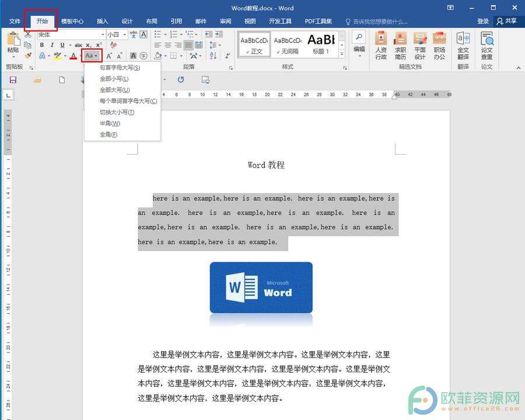The image size is (525, 420).
Task: Click the print preview icon in the quick toolbar
Action: 205,80
